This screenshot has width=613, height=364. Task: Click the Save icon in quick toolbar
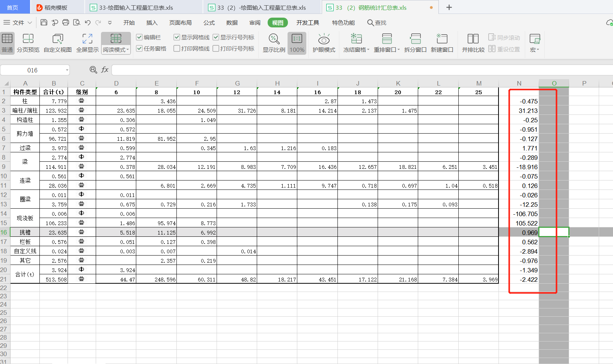44,23
